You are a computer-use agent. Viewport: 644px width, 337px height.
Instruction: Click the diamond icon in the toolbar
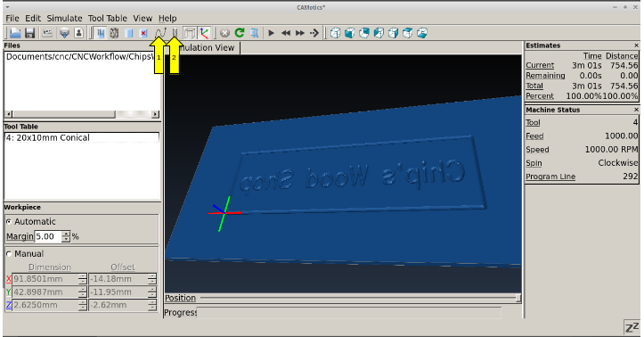64,33
